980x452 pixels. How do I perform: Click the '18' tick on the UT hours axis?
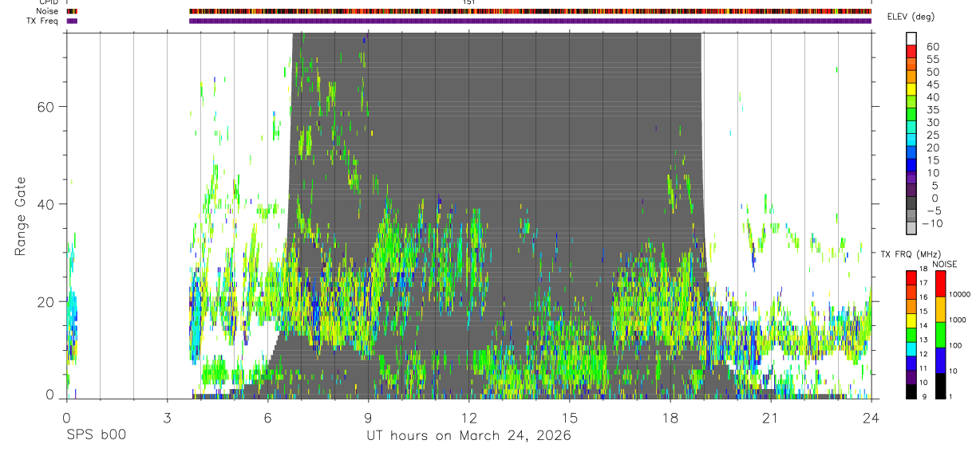[670, 417]
